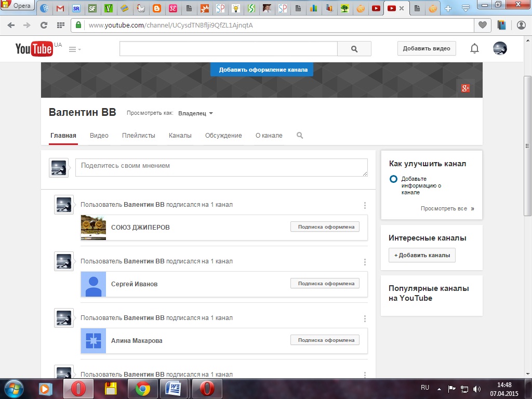Switch to the bar chart icon tab

(x=313, y=8)
